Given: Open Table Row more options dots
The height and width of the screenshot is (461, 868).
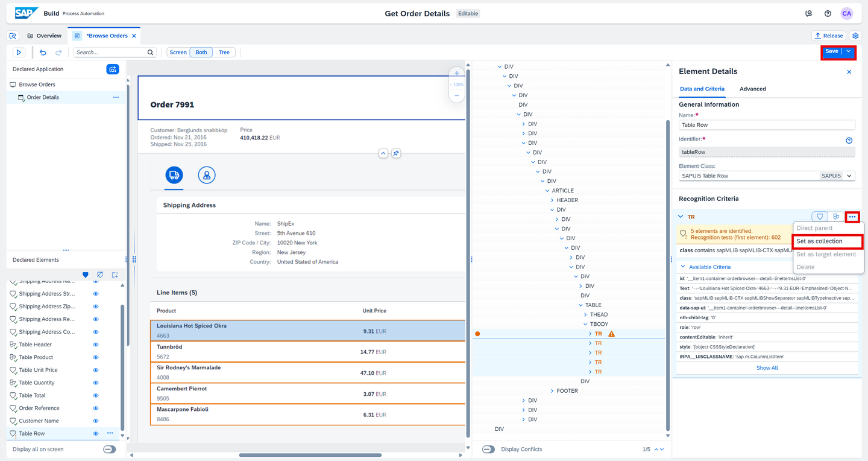Looking at the screenshot, I should pos(110,433).
